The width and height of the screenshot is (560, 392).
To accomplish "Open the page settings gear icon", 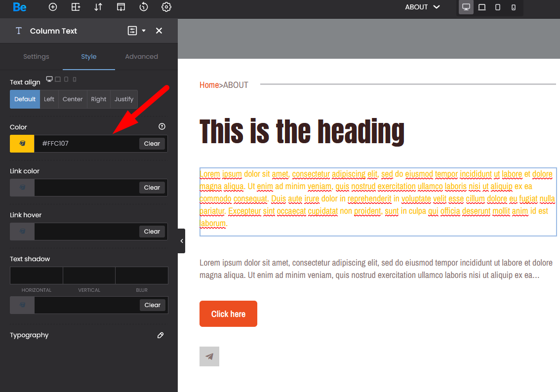I will click(166, 7).
